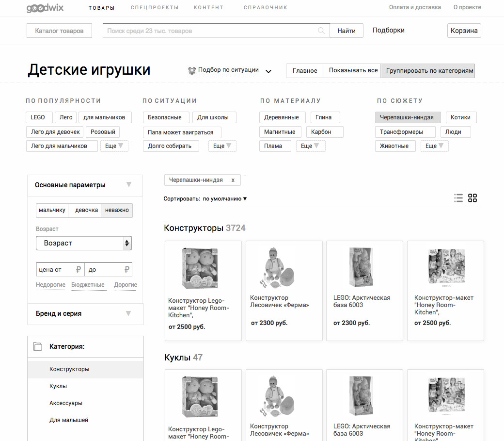Viewport: 504px width, 441px height.
Task: Click the folder icon beside Категория
Action: click(x=38, y=346)
